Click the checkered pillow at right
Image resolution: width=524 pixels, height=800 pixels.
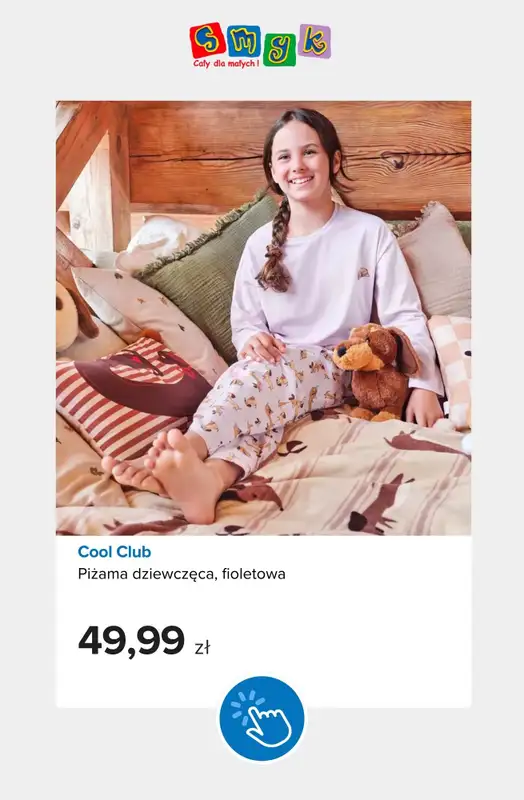451,367
